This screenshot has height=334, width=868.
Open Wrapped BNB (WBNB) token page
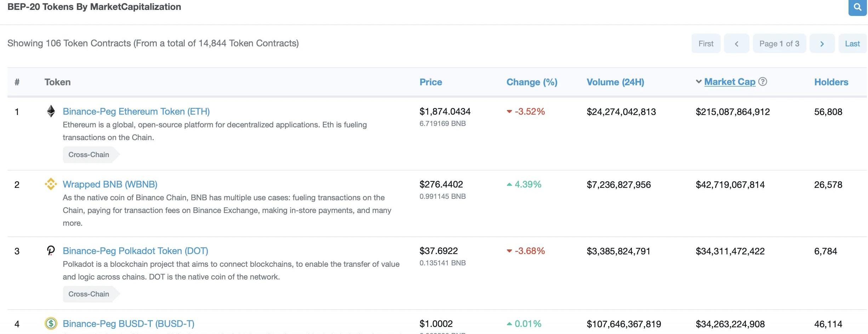110,184
